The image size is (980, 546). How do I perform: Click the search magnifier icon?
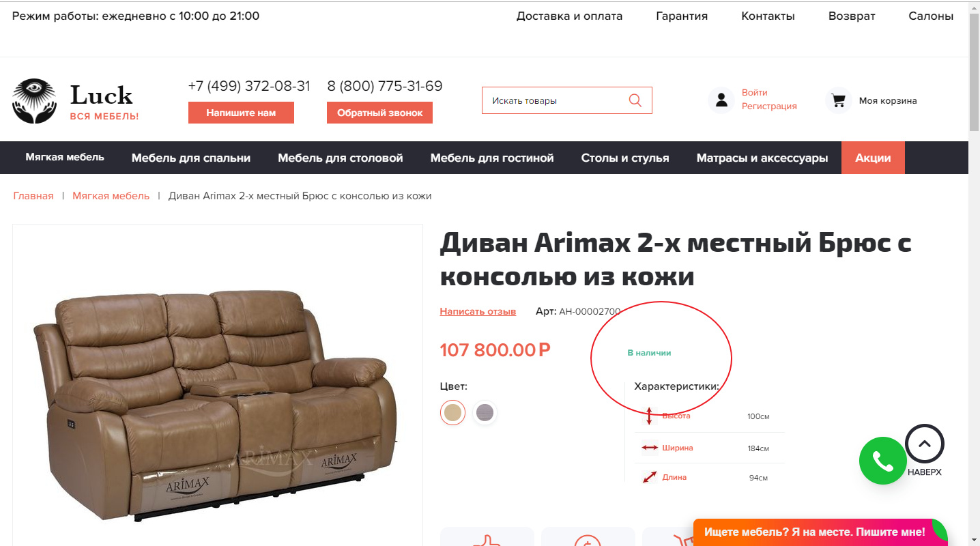635,100
